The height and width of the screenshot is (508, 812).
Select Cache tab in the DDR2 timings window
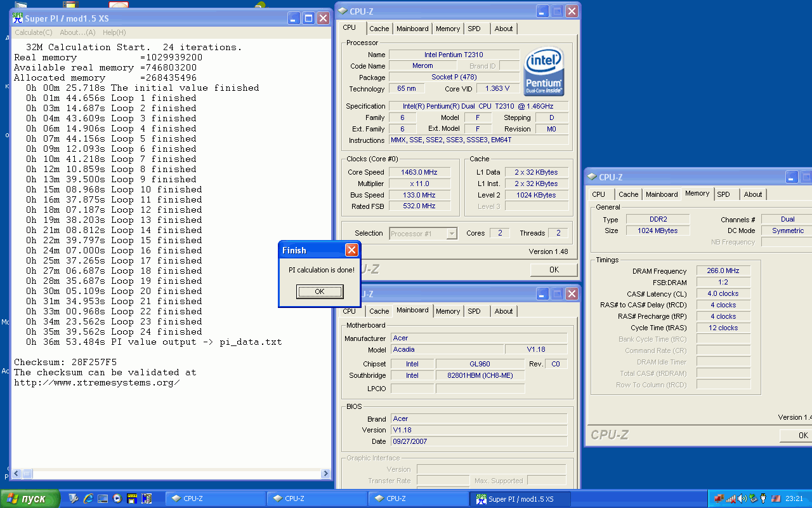(629, 194)
